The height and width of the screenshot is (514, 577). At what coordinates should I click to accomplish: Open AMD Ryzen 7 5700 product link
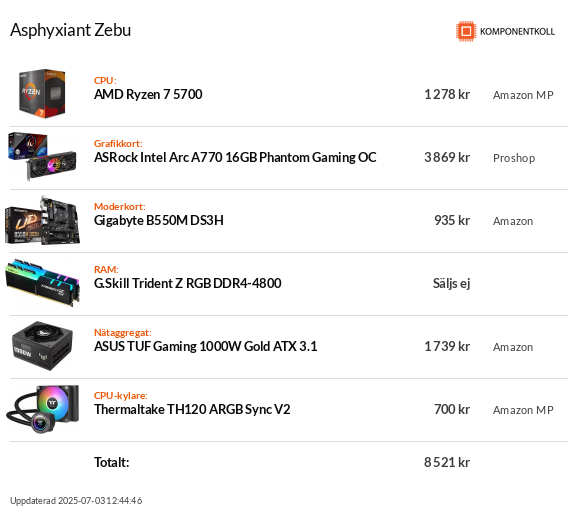coord(148,95)
